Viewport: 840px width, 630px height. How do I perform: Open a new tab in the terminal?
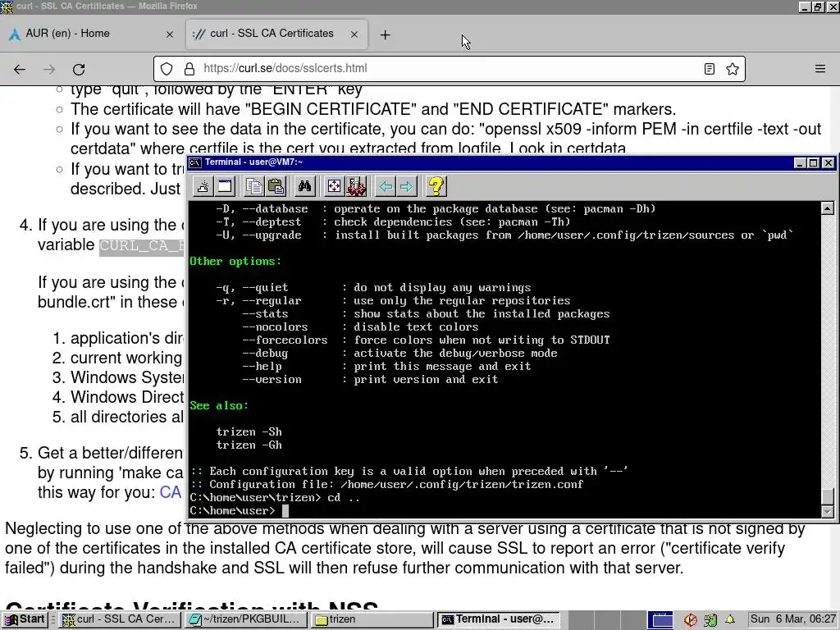203,186
